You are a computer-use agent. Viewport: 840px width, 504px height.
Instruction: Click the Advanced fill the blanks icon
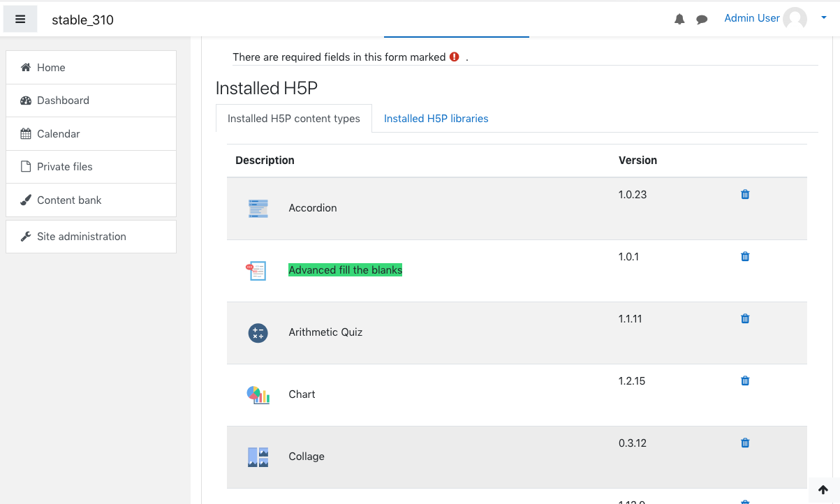pos(258,270)
